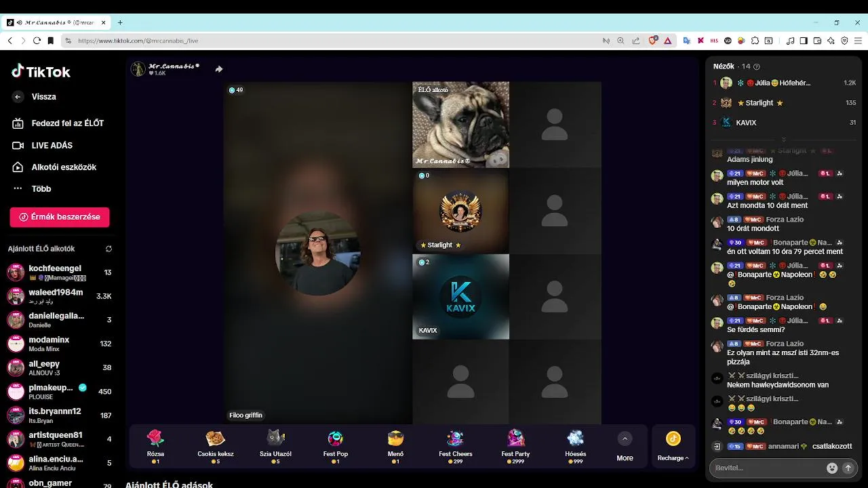Screen dimensions: 868x488
Task: Click the tiktok.com address bar
Action: [x=332, y=41]
